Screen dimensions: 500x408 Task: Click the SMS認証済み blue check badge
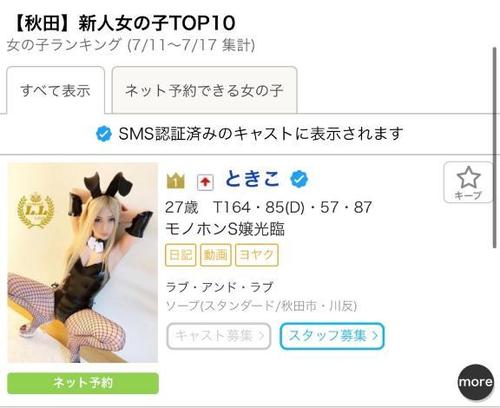[104, 134]
